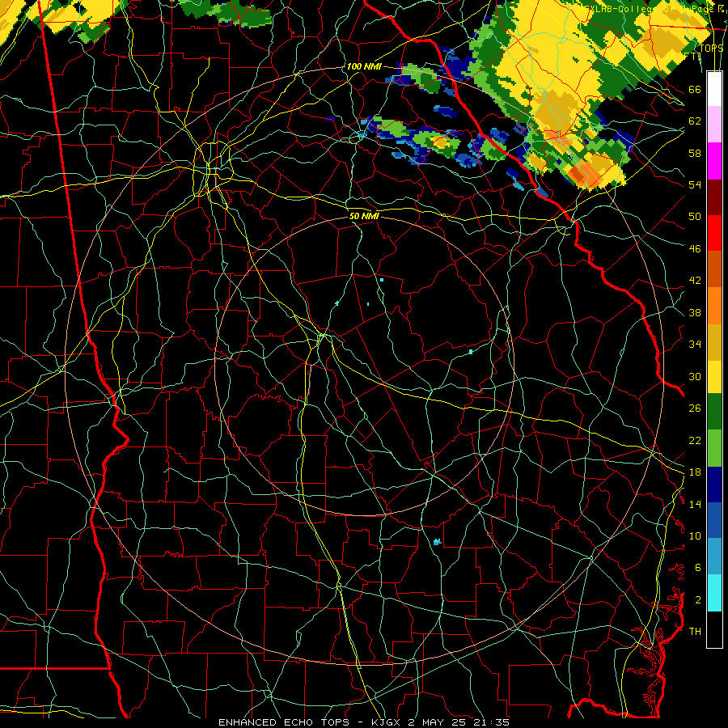Click the '18' legend value
Viewport: 728px width, 728px height.
(x=695, y=472)
